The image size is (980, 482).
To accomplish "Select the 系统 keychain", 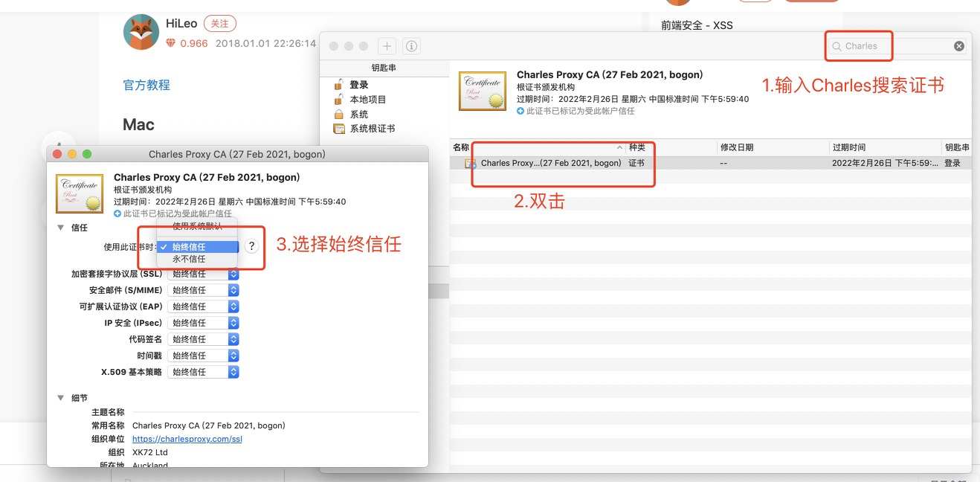I will (x=358, y=115).
